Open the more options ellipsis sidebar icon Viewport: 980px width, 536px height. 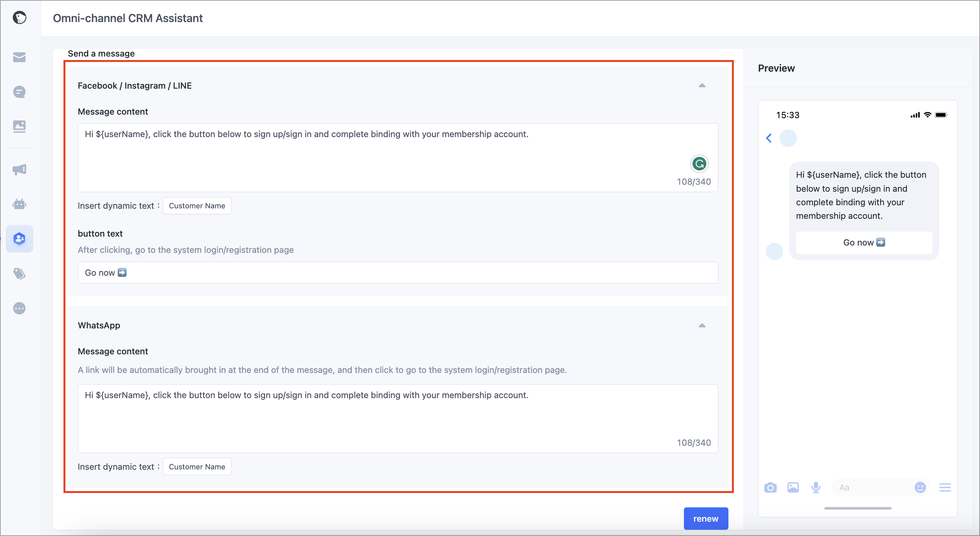click(x=19, y=308)
